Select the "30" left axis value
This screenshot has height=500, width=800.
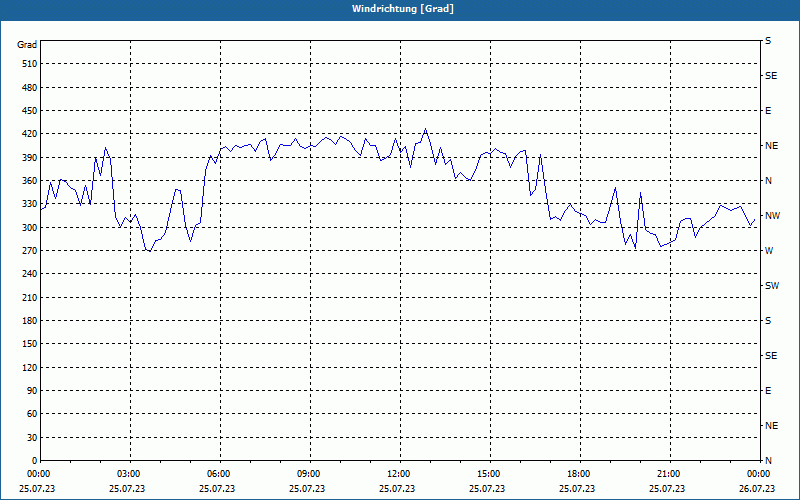point(32,437)
